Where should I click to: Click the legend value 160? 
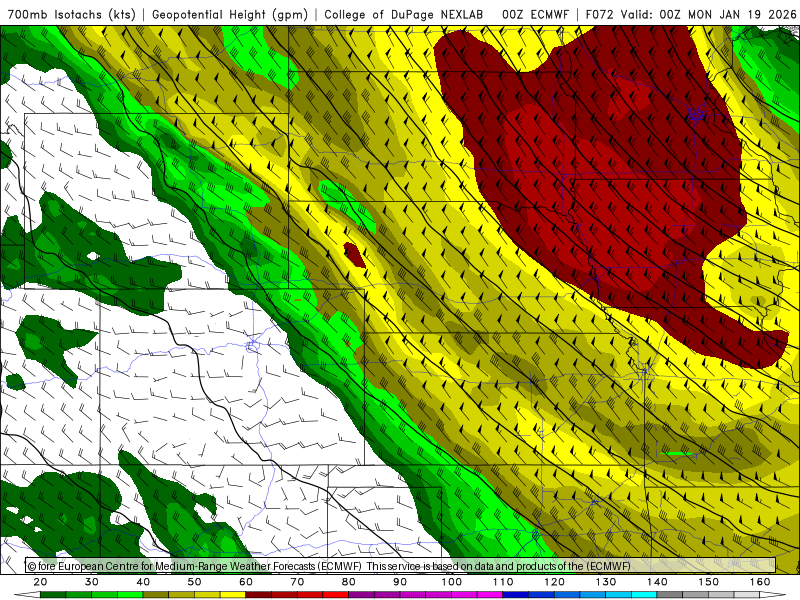[x=760, y=582]
